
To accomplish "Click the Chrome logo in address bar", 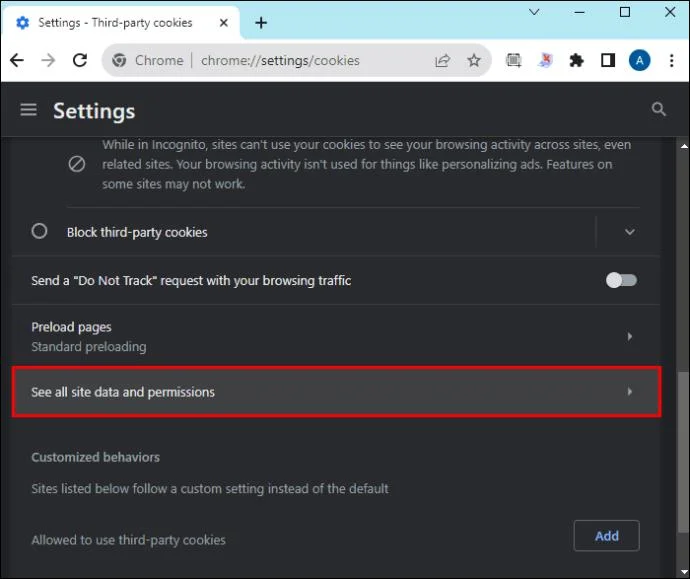I will point(119,60).
